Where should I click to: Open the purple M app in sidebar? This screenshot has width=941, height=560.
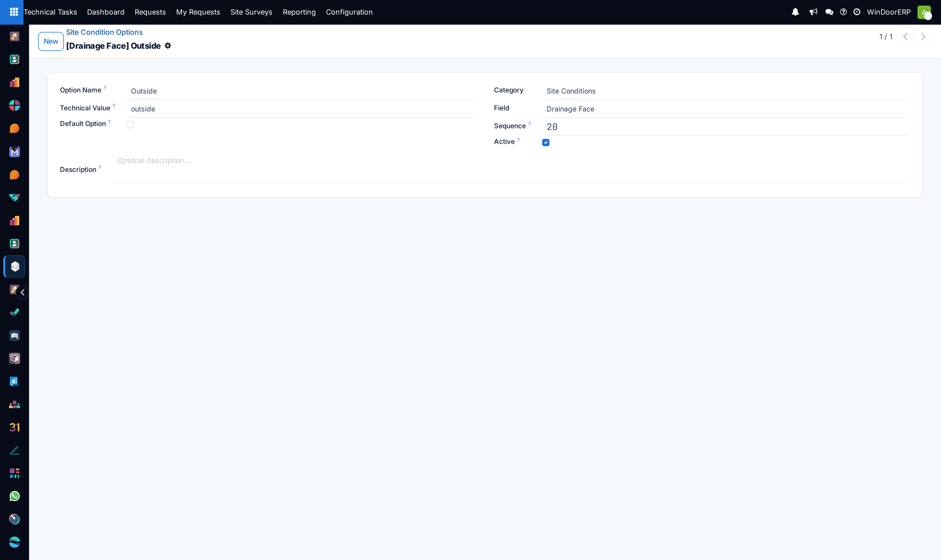click(14, 152)
